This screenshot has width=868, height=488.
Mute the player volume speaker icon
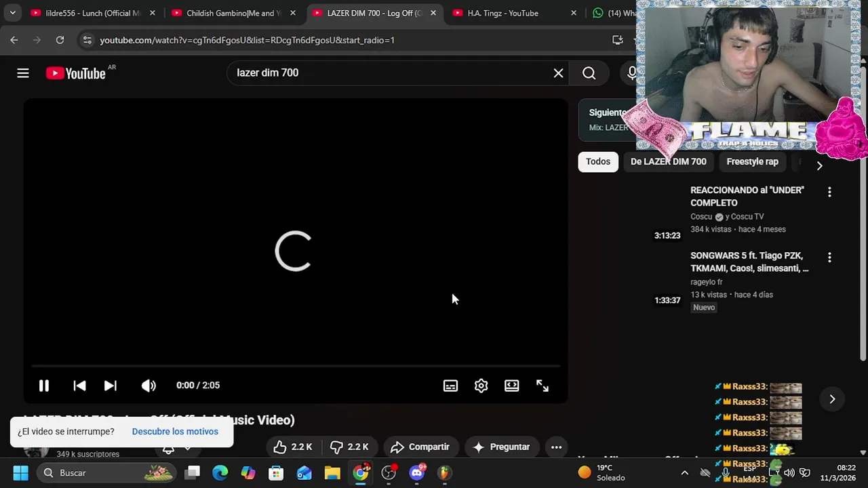(x=149, y=386)
